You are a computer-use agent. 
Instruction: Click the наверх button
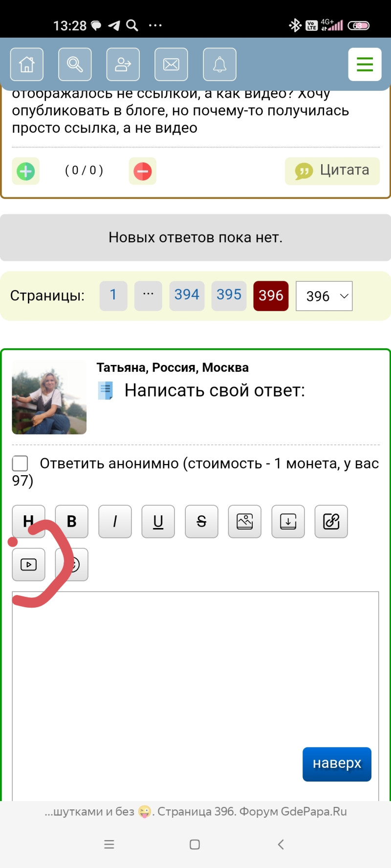(337, 764)
